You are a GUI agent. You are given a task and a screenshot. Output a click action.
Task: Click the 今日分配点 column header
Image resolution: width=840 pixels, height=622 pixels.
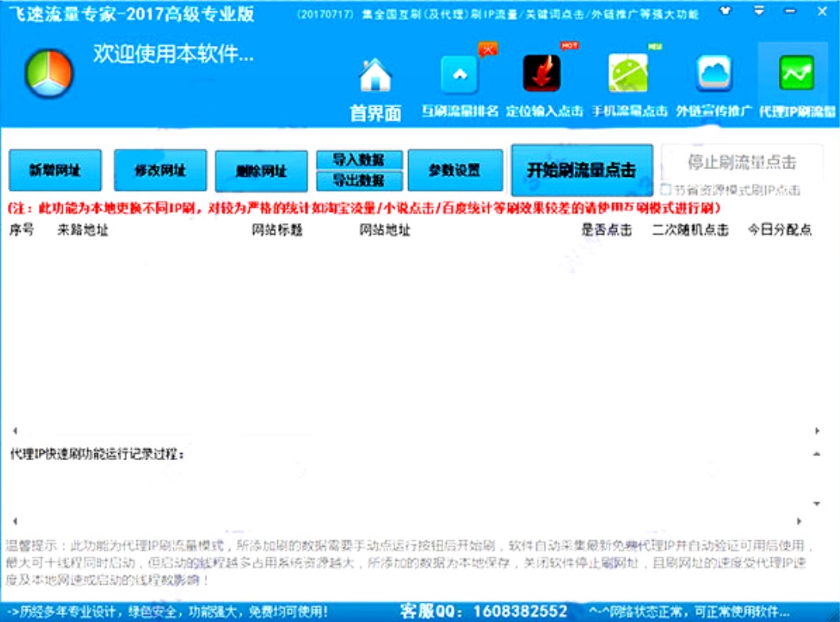(780, 230)
